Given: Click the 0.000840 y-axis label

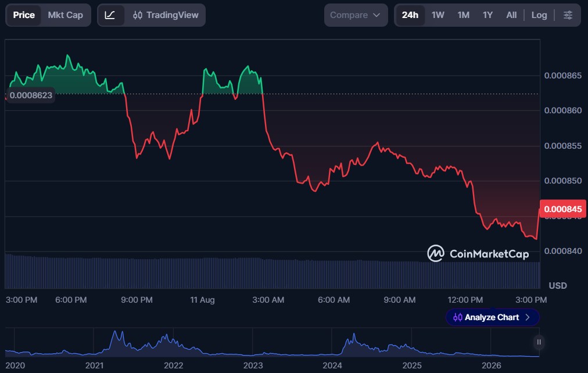Looking at the screenshot, I should click(562, 251).
